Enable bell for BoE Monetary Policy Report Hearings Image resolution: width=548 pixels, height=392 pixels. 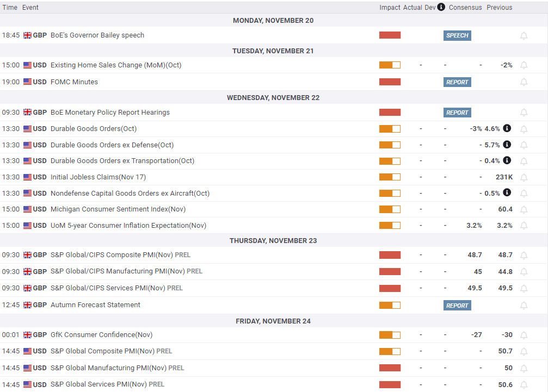point(524,113)
